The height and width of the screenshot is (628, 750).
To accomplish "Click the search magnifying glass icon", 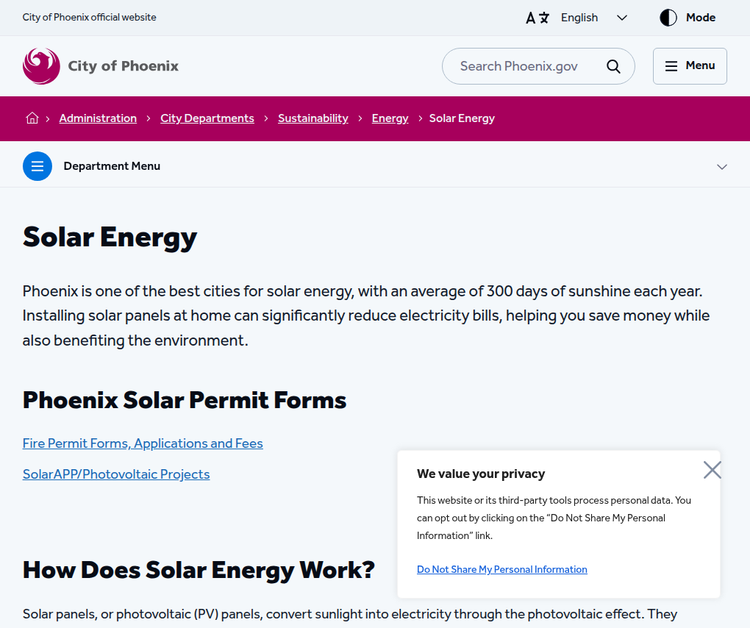I will pyautogui.click(x=613, y=66).
